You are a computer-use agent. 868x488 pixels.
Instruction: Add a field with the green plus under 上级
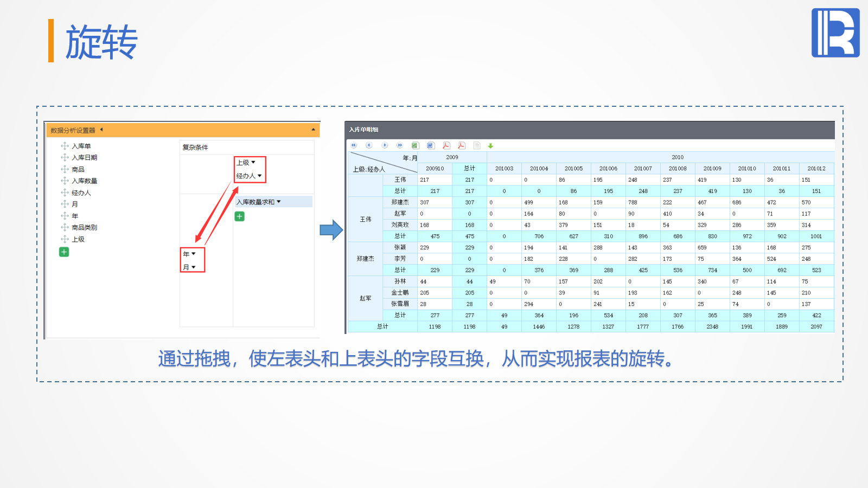[x=64, y=252]
